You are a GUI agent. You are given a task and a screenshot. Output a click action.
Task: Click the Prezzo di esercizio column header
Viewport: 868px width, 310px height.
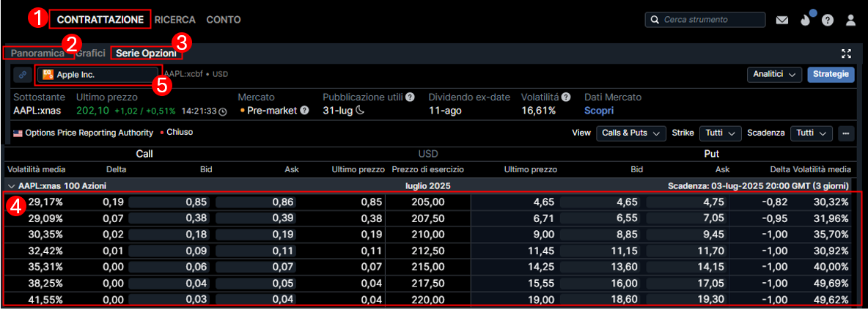[428, 169]
